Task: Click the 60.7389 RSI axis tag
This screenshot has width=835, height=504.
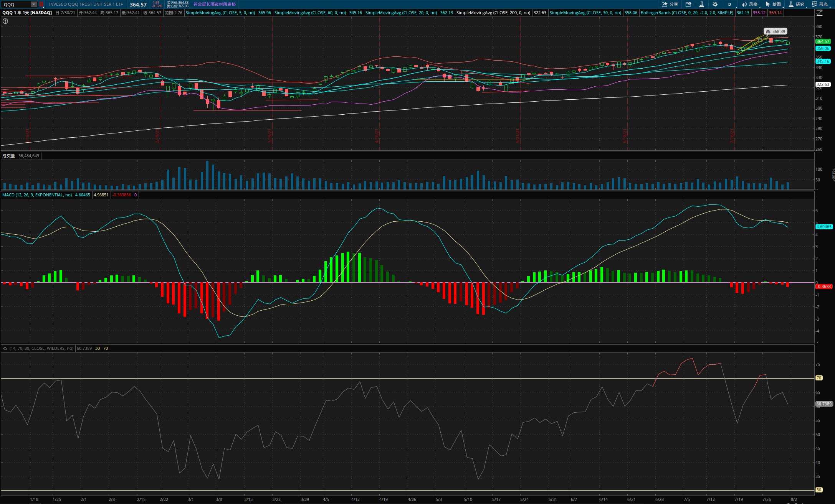Action: 824,404
